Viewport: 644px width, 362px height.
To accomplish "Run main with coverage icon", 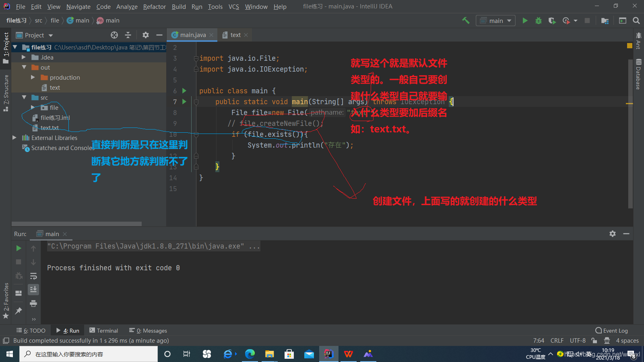I will 552,21.
